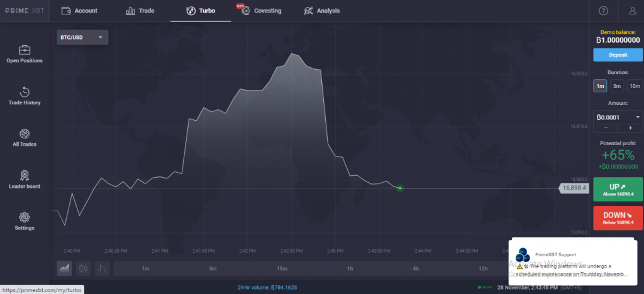Open Positions briefcase icon

tap(25, 50)
